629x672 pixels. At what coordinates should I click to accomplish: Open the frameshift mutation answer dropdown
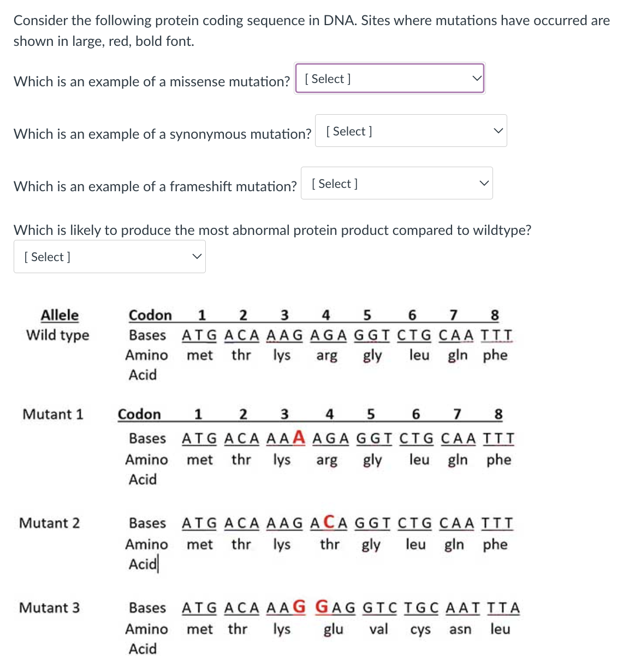coord(396,183)
